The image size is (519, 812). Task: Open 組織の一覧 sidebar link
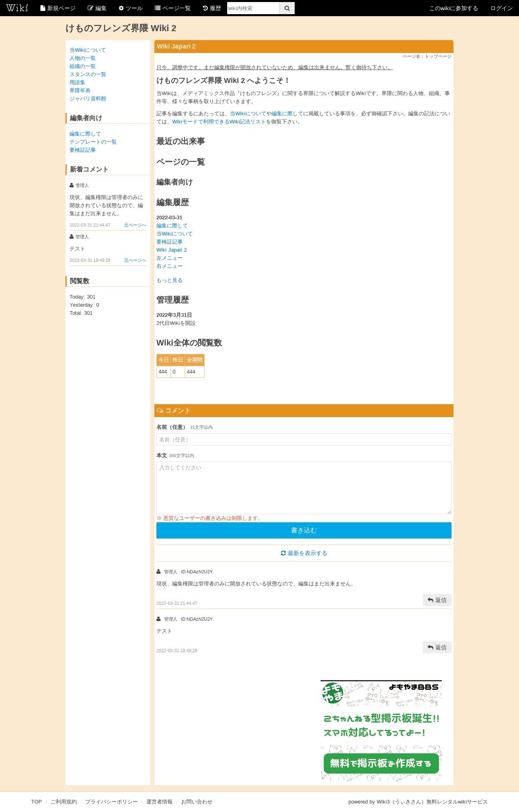coord(82,66)
